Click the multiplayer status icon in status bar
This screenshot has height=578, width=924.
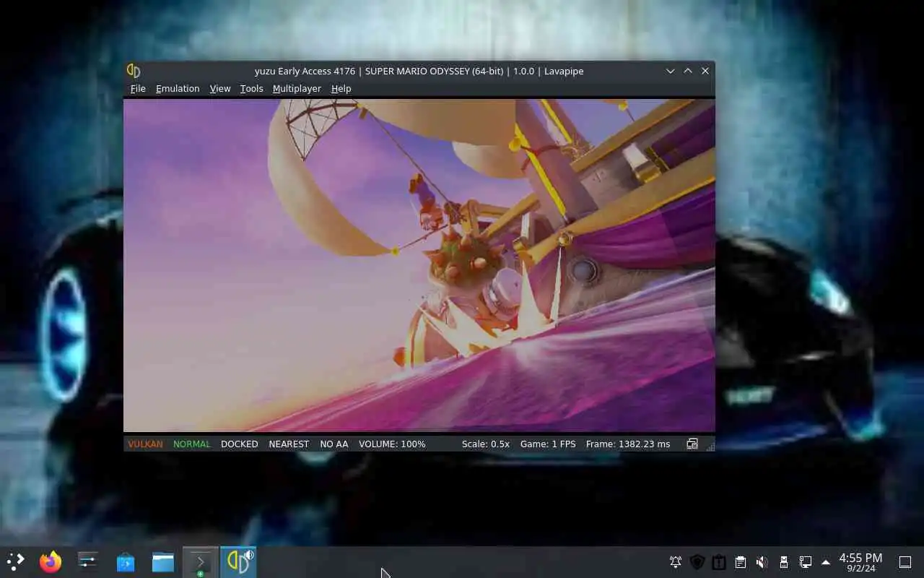coord(692,444)
